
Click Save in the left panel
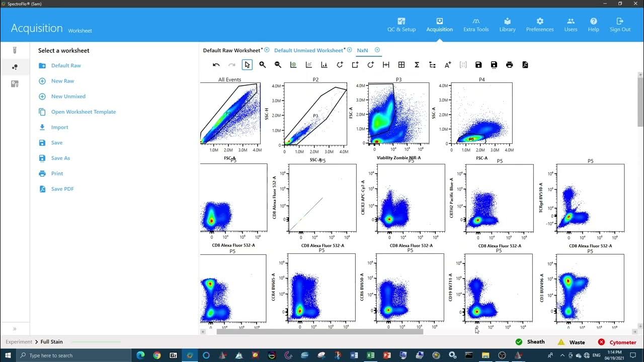tap(57, 143)
